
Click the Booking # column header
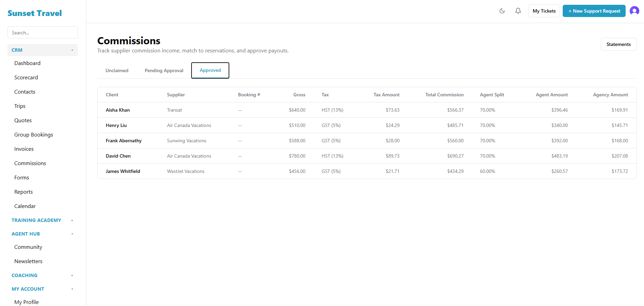(249, 95)
